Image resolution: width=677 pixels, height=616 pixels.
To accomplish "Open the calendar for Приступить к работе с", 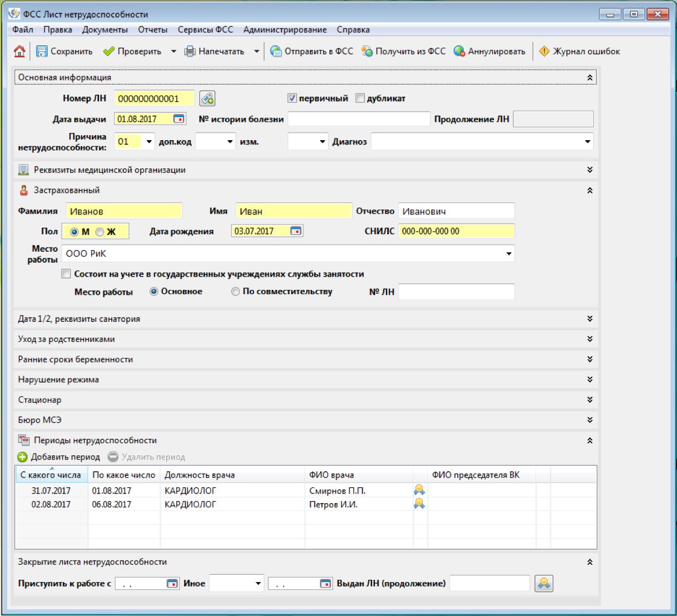I will click(172, 583).
